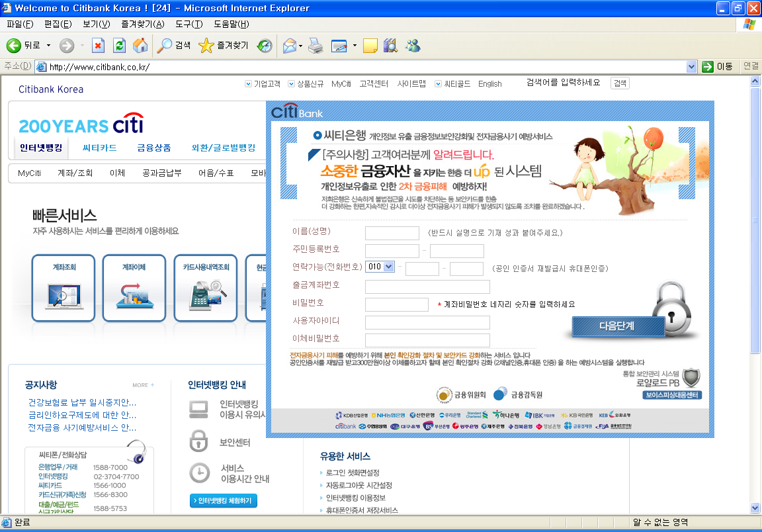Click the 연결 links toolbar label
The image size is (762, 532).
pos(751,66)
